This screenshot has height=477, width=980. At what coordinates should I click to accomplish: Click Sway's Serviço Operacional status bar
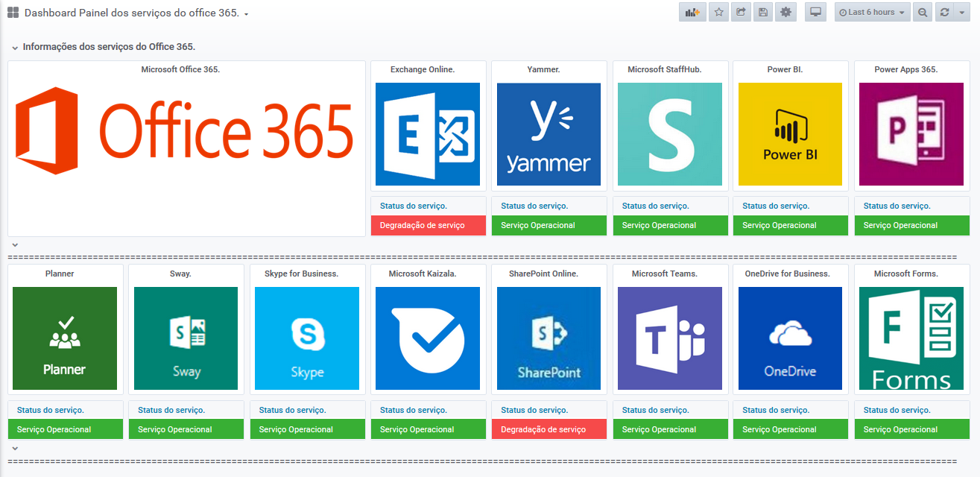pos(186,429)
